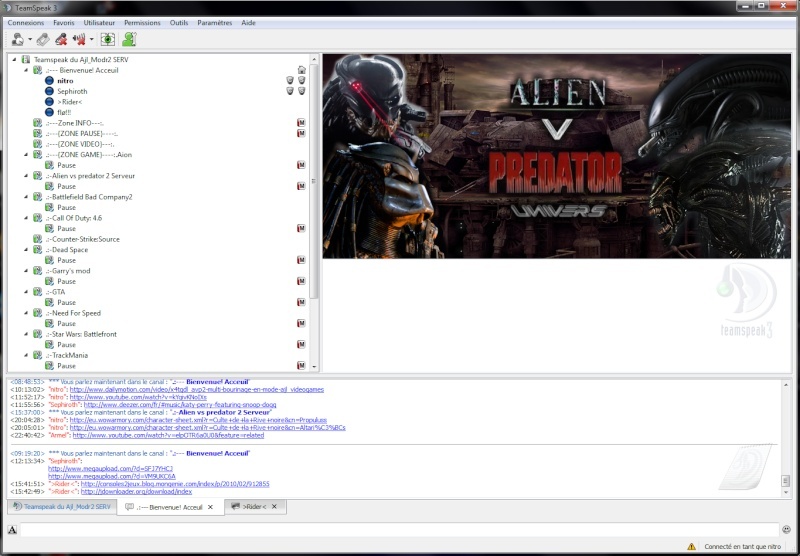
Task: Open the jdownloader.org download link
Action: tap(136, 492)
